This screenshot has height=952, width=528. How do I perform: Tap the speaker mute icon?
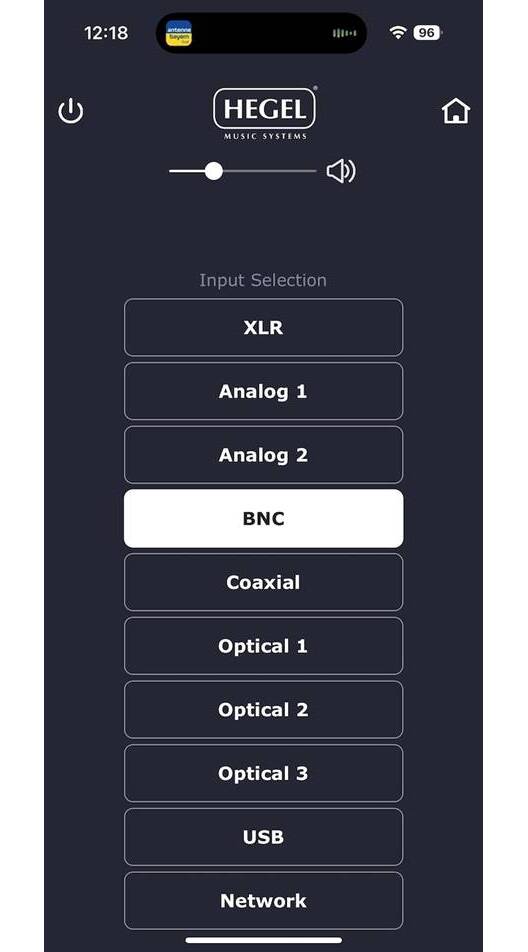[341, 172]
